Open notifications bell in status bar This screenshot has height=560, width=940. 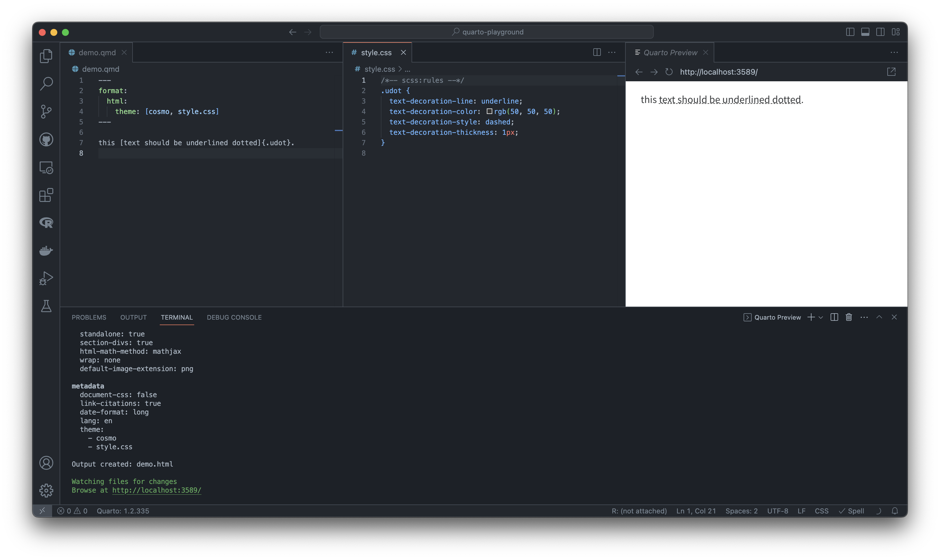(895, 511)
